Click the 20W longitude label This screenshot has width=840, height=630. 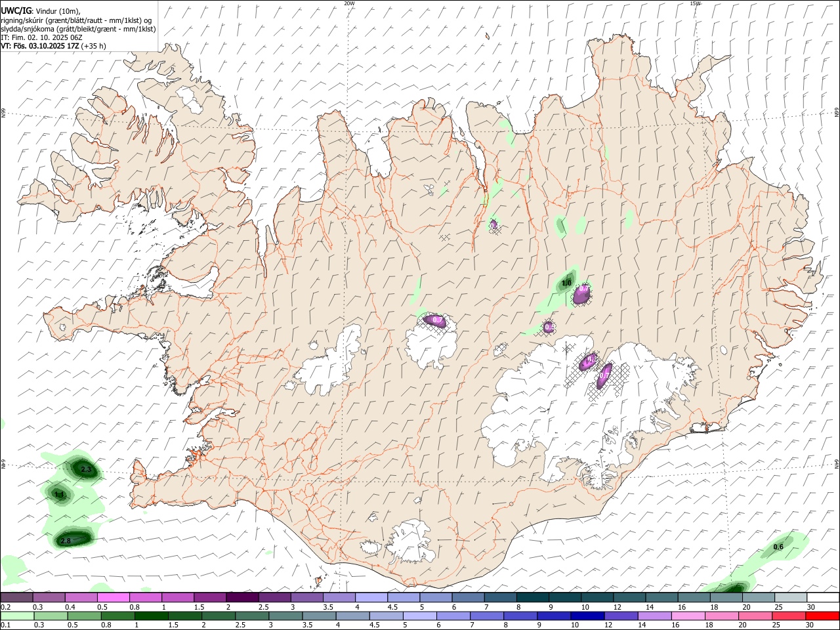349,3
